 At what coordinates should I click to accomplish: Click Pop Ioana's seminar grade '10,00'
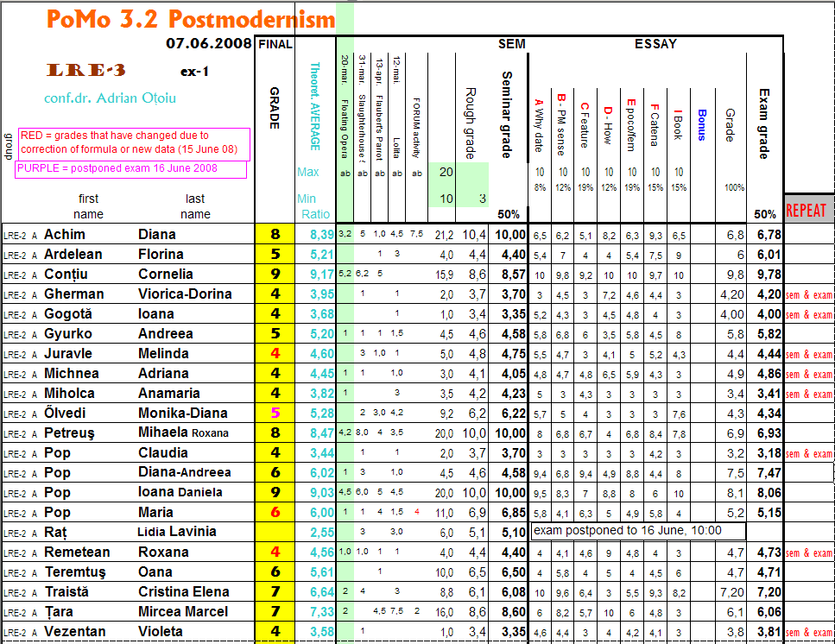pos(510,493)
